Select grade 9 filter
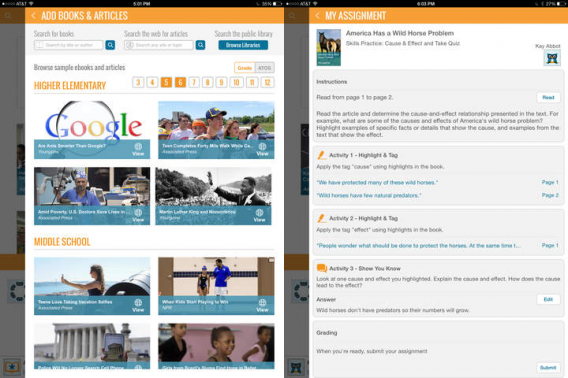 click(x=221, y=82)
